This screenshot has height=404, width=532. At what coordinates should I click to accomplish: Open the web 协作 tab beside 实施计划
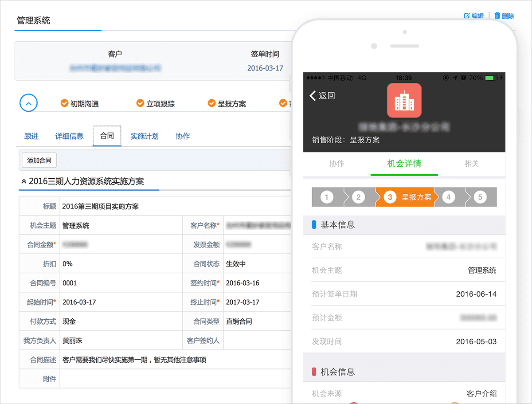tap(183, 136)
